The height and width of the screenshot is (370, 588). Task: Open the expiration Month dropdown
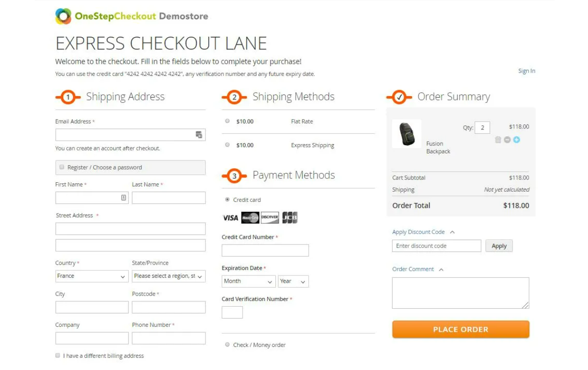[x=248, y=281]
